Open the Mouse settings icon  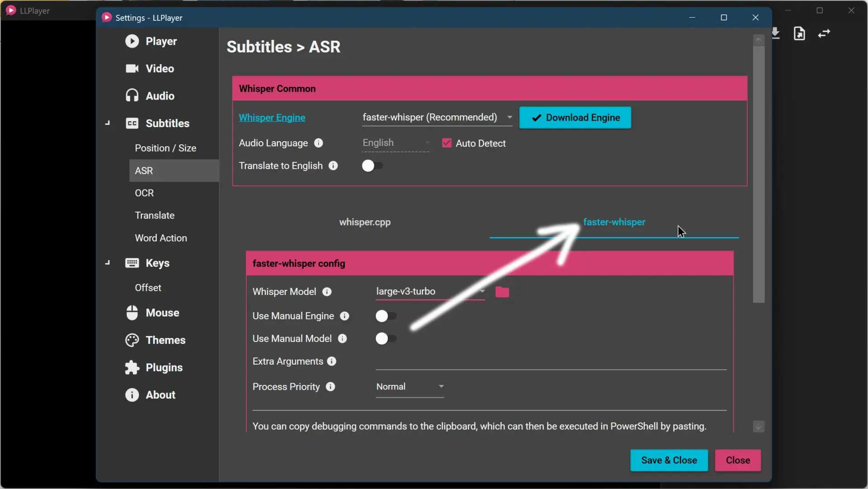132,313
